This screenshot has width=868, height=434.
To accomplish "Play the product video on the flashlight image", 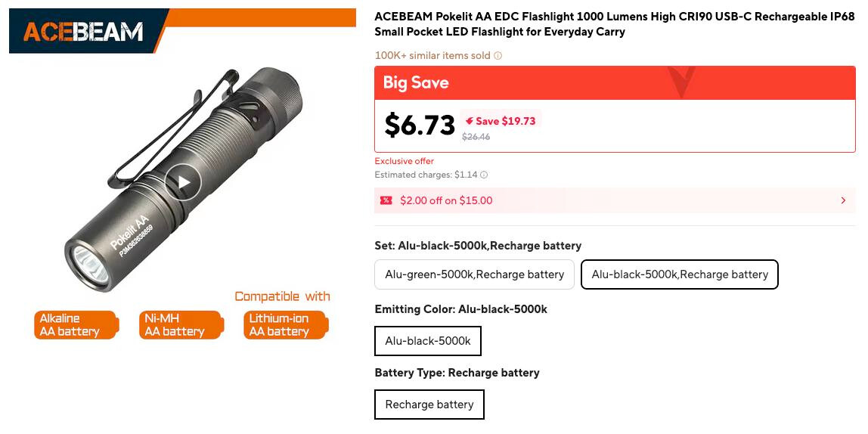I will point(183,182).
